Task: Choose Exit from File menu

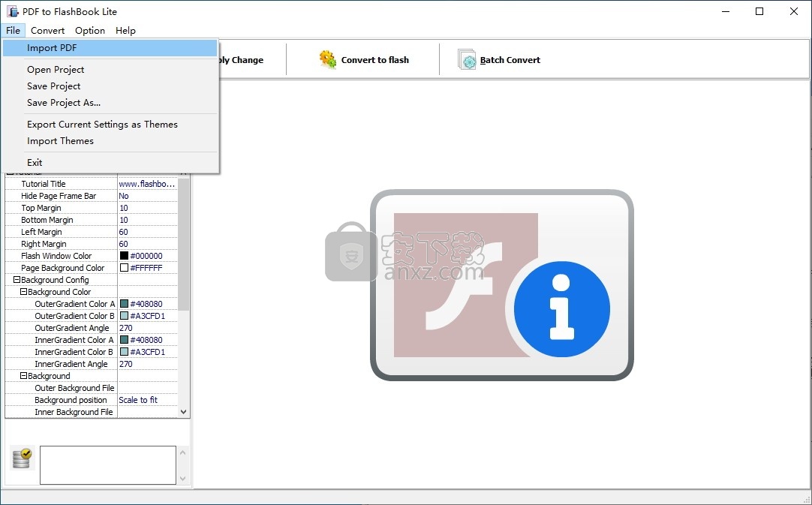Action: pos(110,163)
